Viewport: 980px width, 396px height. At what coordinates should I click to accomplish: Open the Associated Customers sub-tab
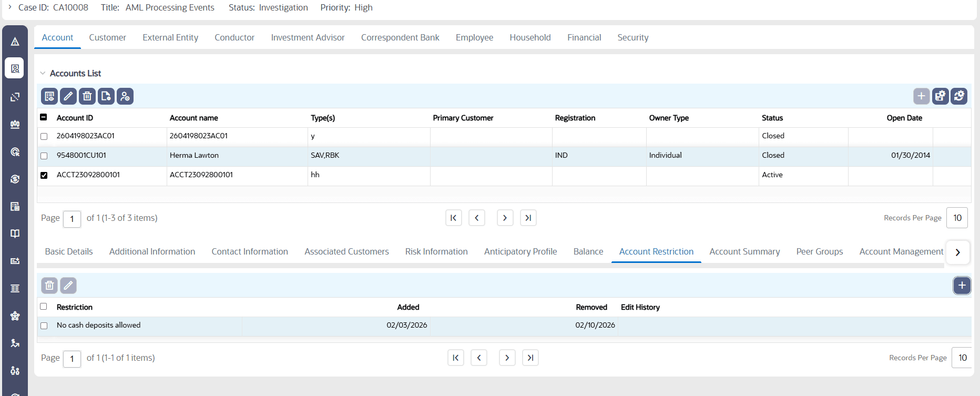tap(346, 251)
